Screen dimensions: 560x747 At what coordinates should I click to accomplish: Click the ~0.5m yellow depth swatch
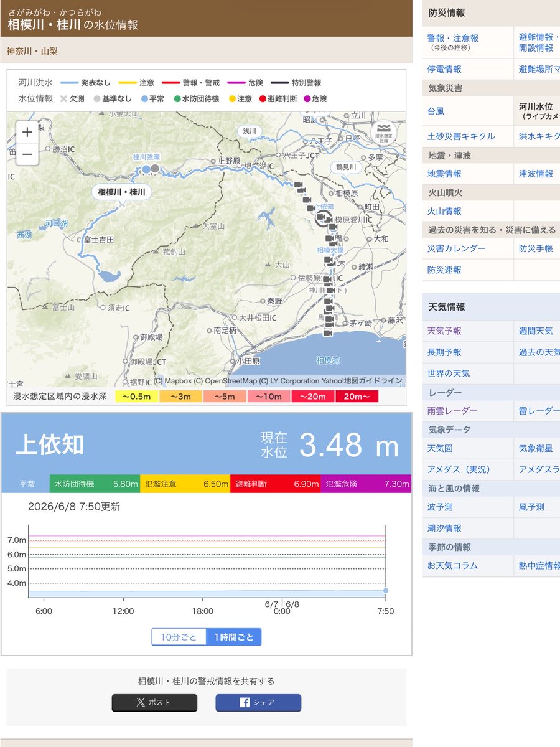tap(137, 397)
